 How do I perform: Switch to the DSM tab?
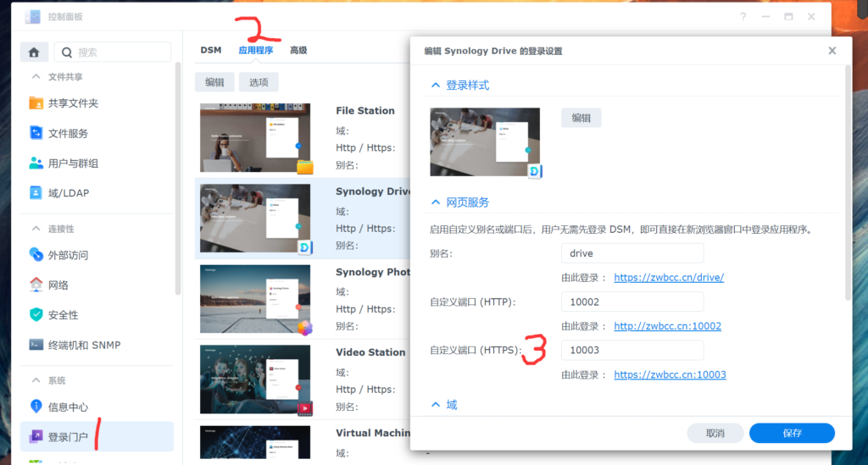click(211, 50)
